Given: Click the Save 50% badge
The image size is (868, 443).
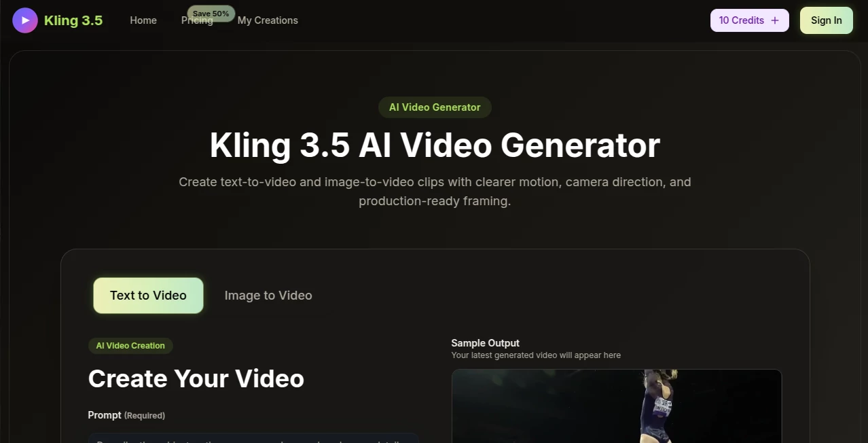Looking at the screenshot, I should pos(211,14).
